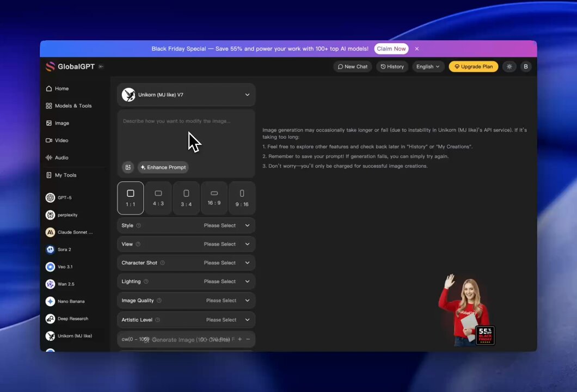Open Unikorn (MJ like) from the sidebar
This screenshot has height=392, width=577.
click(x=69, y=336)
